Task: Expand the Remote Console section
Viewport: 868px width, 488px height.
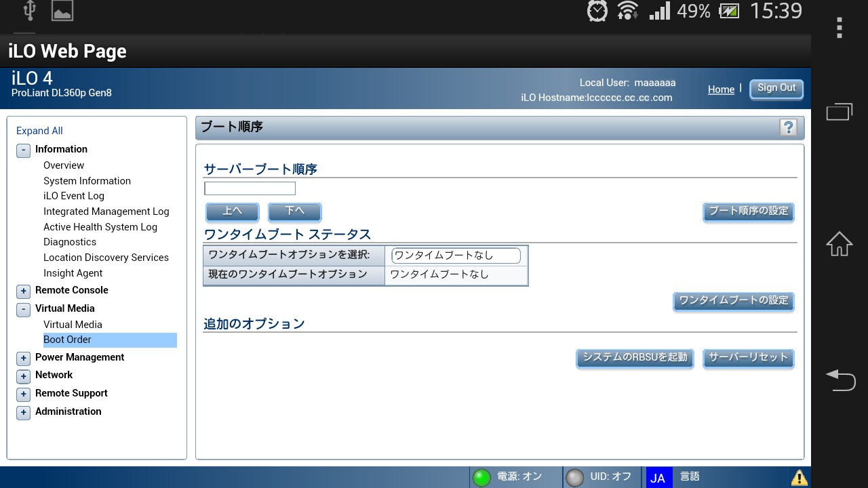Action: click(x=24, y=291)
